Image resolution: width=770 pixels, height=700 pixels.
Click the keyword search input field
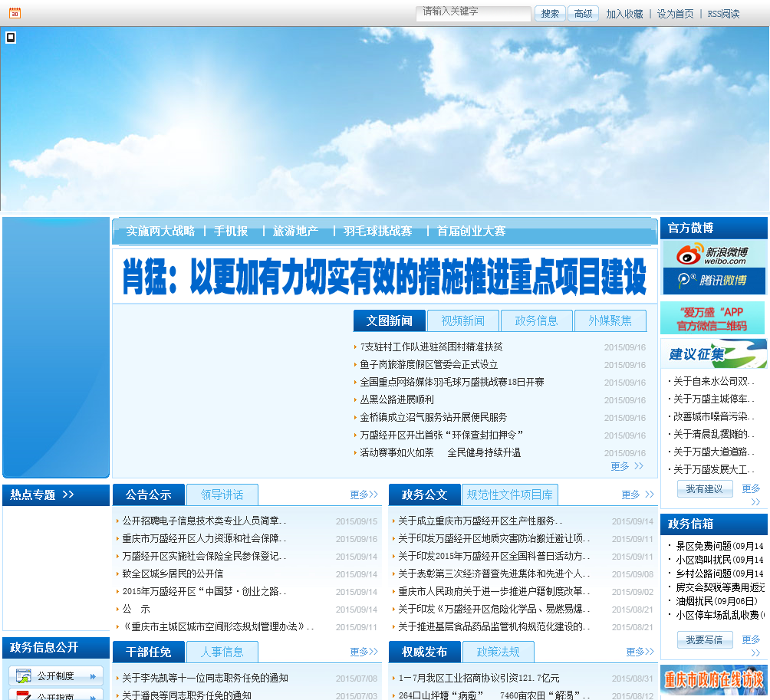pyautogui.click(x=473, y=13)
